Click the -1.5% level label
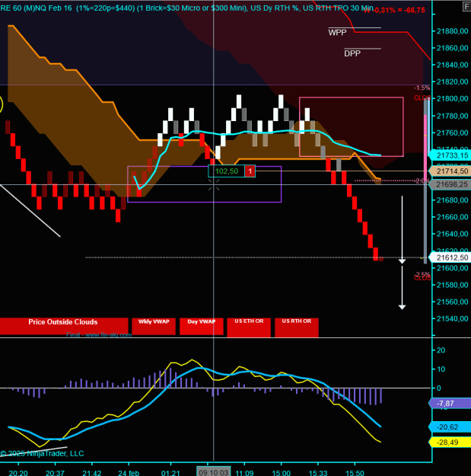471x476 pixels. pos(422,88)
